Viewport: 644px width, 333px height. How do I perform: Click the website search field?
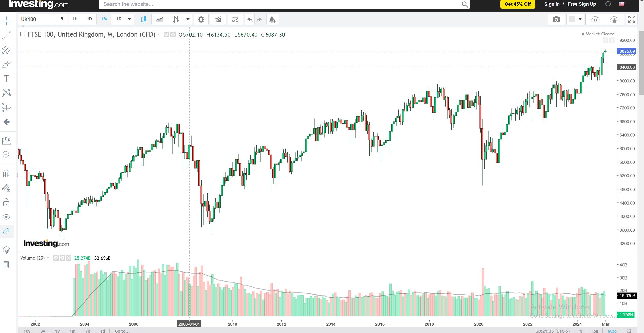(x=279, y=4)
